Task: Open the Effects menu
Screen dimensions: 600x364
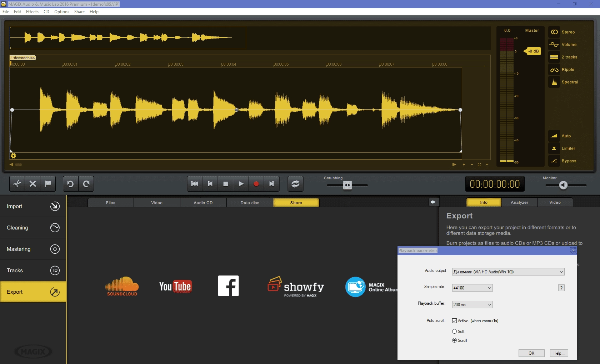Action: 32,12
